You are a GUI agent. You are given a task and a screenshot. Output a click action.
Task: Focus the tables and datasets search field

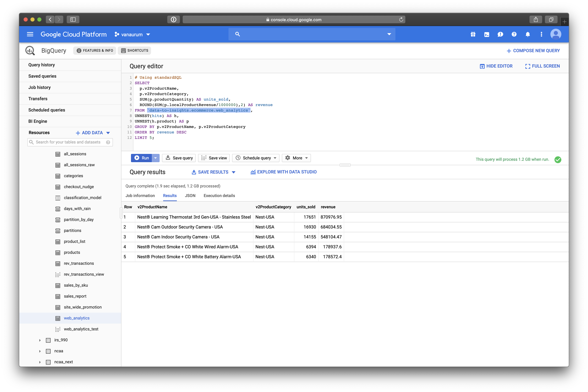(70, 142)
